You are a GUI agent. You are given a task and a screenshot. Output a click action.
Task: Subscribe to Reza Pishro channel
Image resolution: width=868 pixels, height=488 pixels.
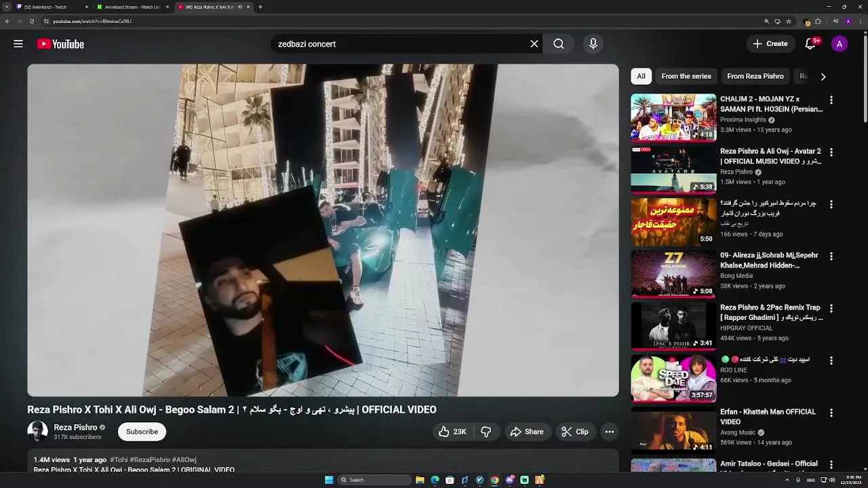tap(142, 432)
